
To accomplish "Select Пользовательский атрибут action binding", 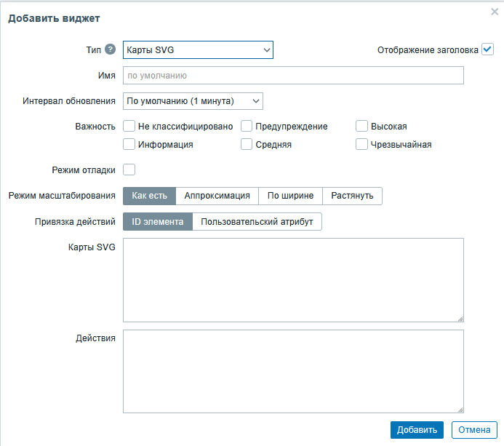I will 257,221.
